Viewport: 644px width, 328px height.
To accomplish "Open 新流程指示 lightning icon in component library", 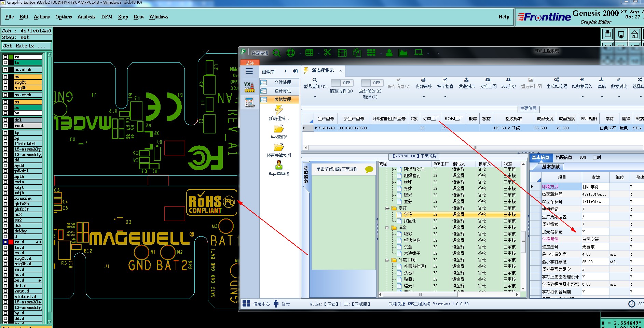I will coord(279,110).
